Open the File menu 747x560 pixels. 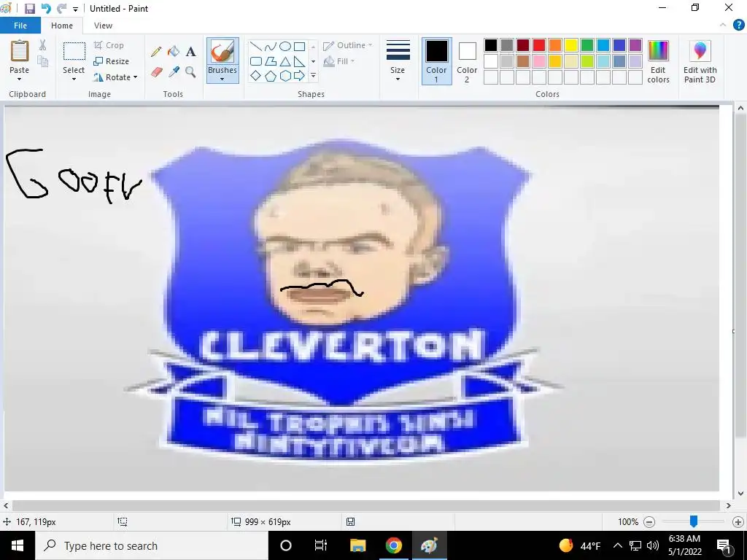point(20,26)
